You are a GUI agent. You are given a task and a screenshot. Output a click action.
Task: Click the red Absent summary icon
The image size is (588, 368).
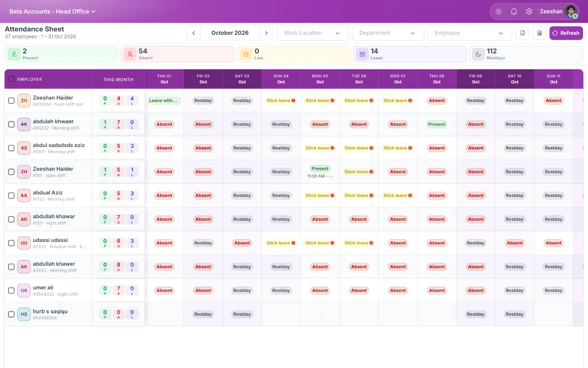130,54
